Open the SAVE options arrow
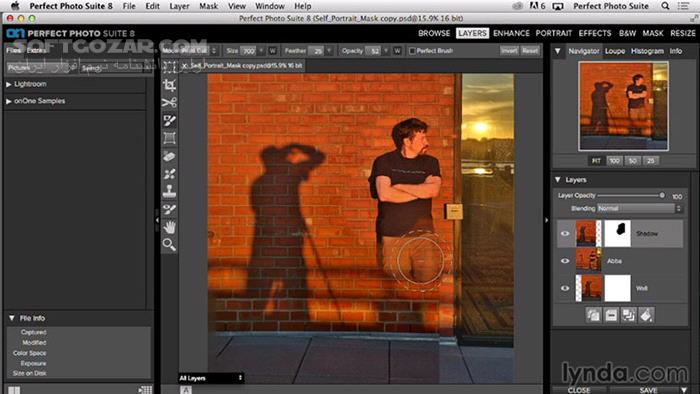700x394 pixels. pyautogui.click(x=683, y=390)
